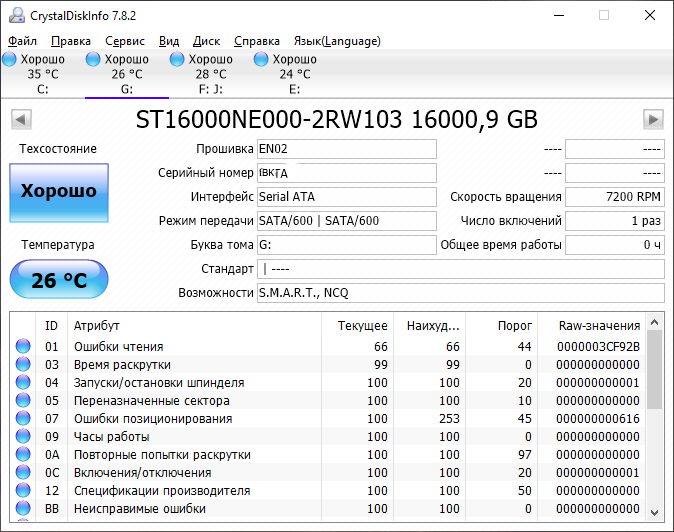Click status orb for 0C Включения/отключения
This screenshot has height=532, width=674.
tap(23, 473)
